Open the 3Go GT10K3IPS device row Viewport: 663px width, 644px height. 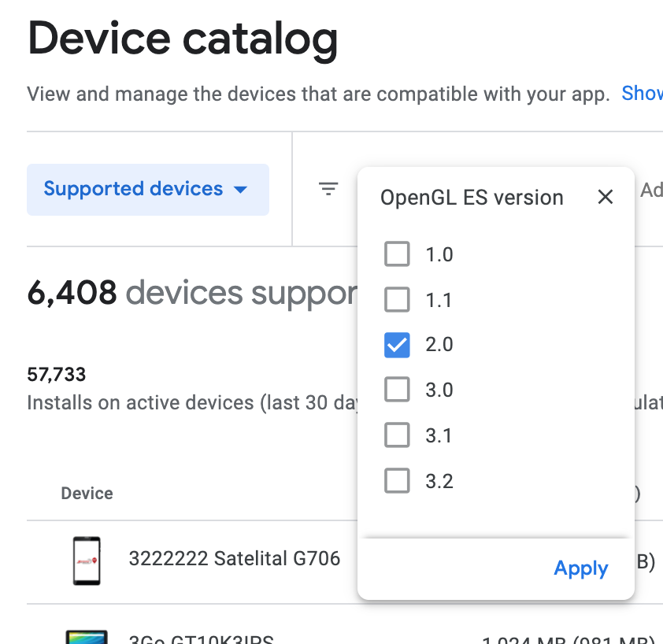[x=200, y=638]
